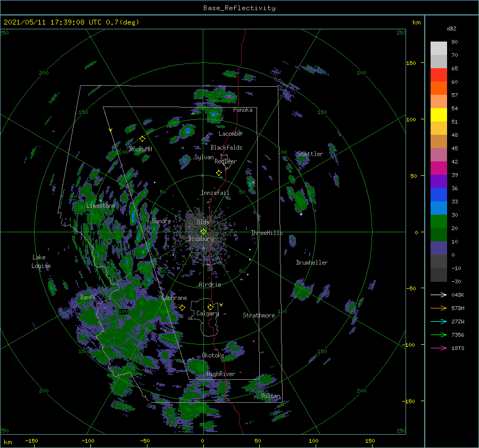Viewport: 479px width, 448px height.
Task: Click the purple 10 dBZ legend swatch
Action: [439, 248]
